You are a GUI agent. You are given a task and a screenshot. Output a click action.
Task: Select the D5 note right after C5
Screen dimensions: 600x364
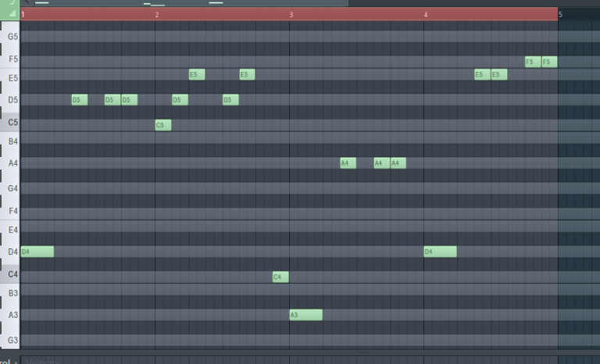tap(180, 100)
